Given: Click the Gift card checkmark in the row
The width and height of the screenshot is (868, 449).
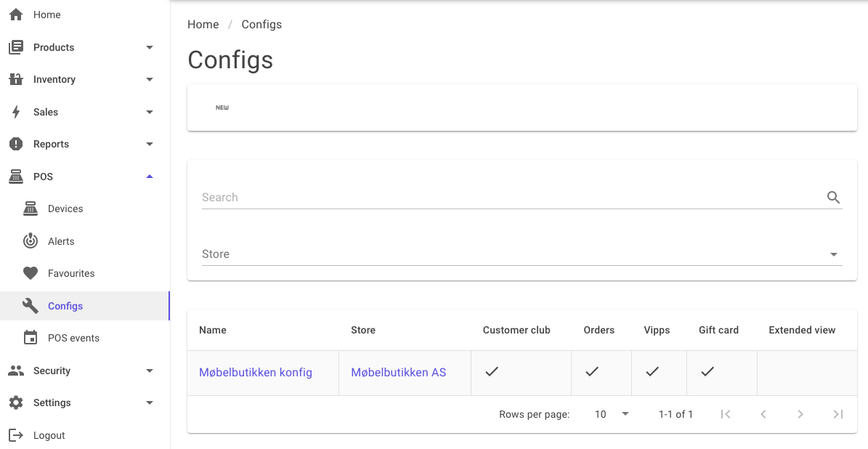Looking at the screenshot, I should [707, 371].
